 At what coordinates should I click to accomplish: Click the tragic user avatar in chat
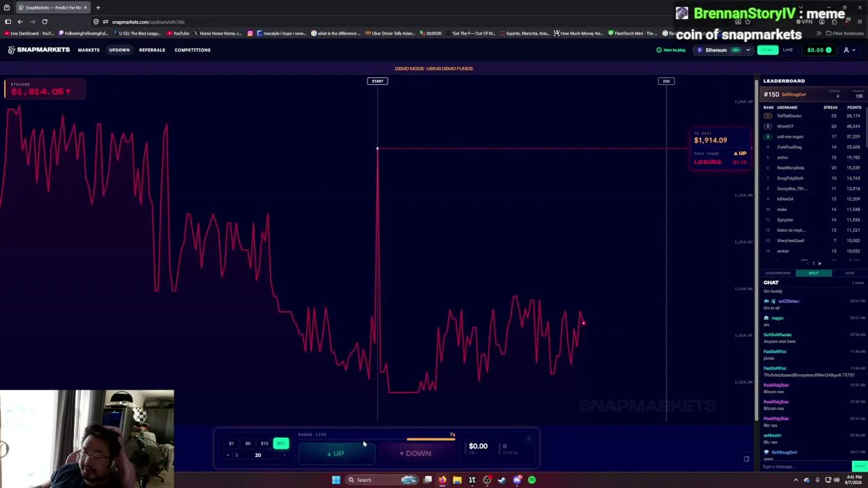tap(766, 318)
